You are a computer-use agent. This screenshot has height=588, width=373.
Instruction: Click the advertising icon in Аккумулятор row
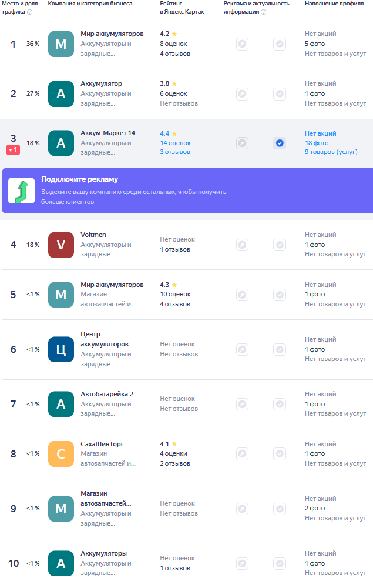click(x=242, y=93)
